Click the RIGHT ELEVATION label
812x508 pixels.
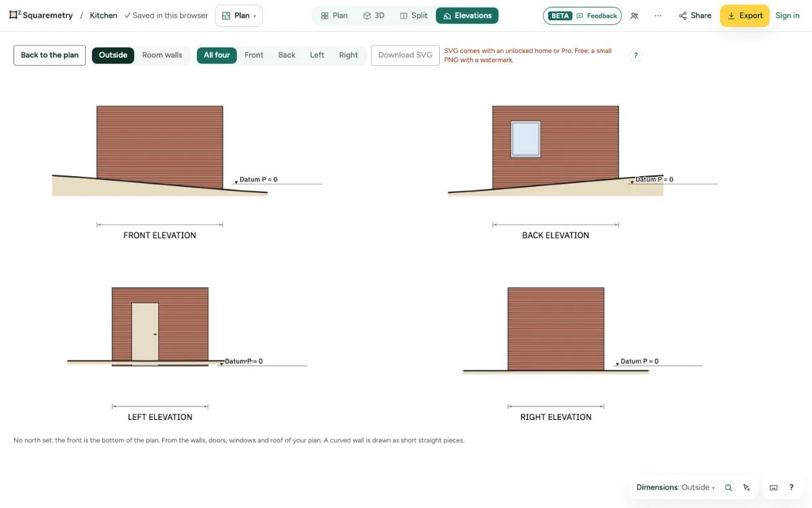click(556, 417)
